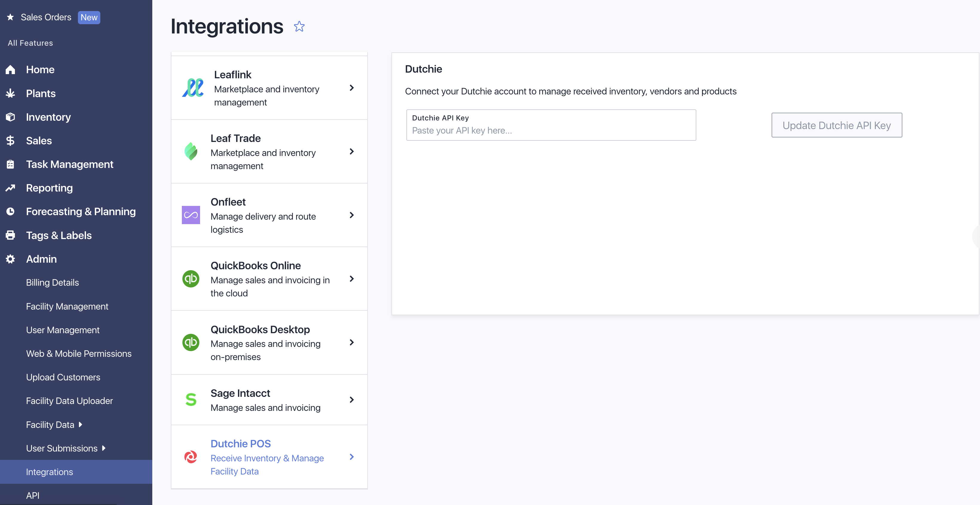Click the Tags & Labels printer icon

tap(11, 235)
